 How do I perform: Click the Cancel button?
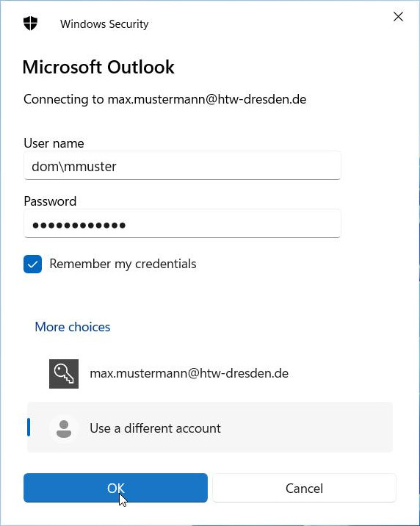point(304,488)
